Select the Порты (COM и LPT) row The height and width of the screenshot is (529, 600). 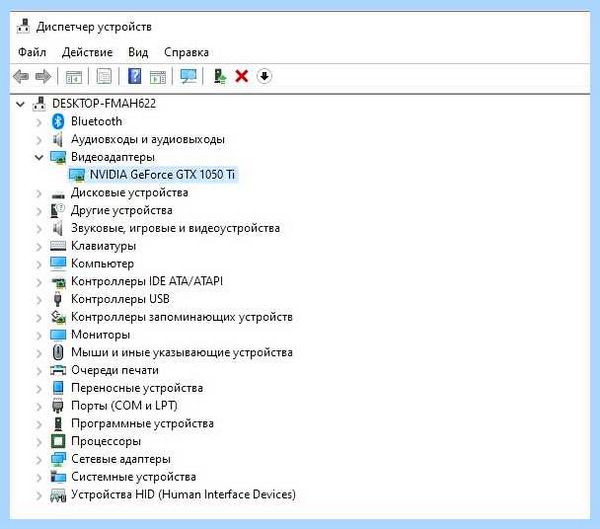pyautogui.click(x=124, y=406)
